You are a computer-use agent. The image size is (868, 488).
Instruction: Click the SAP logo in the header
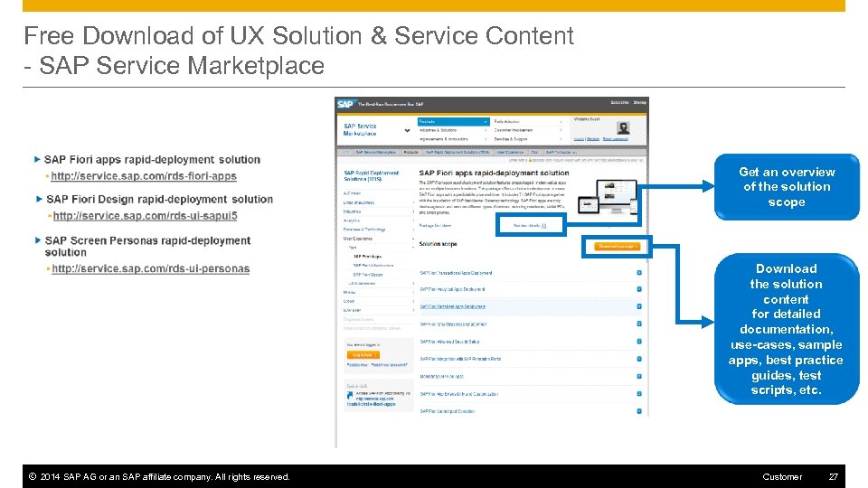345,104
